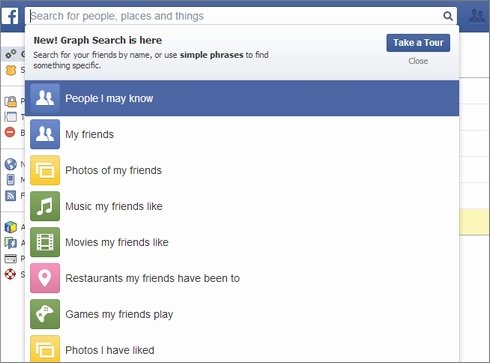Choose Photos I have liked suggestion
Screen dimensions: 490x363
point(242,348)
